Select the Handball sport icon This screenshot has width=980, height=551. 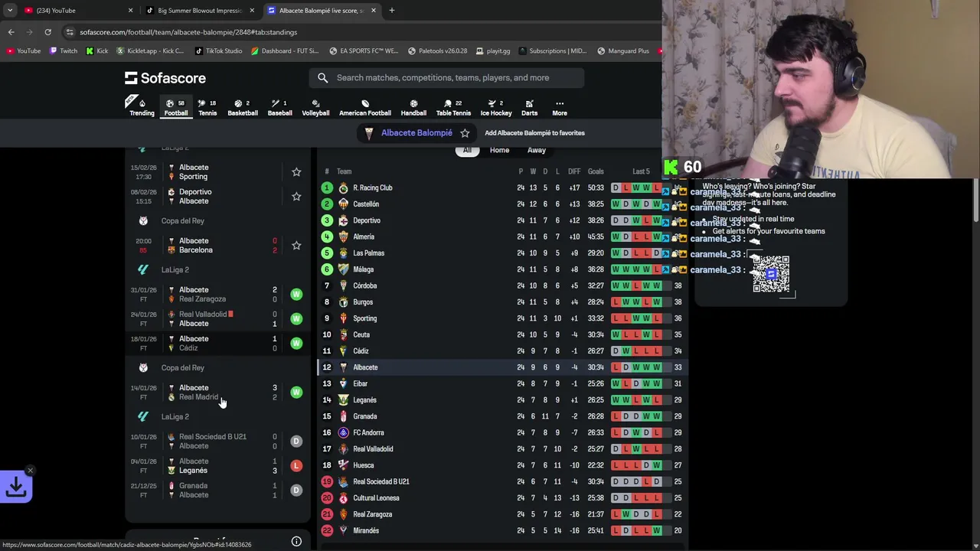point(413,107)
